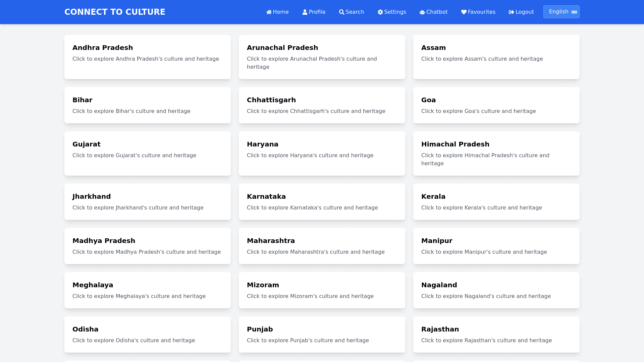
Task: Click the CONNECT TO CULTURE title
Action: click(115, 12)
